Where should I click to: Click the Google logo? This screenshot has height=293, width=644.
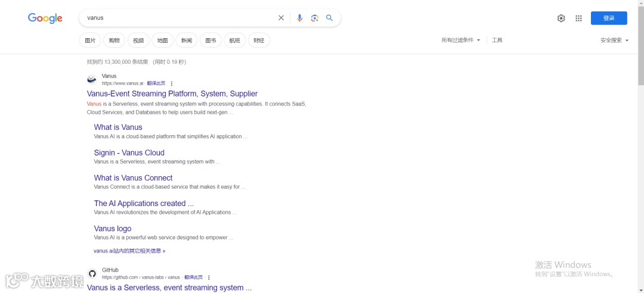point(45,18)
